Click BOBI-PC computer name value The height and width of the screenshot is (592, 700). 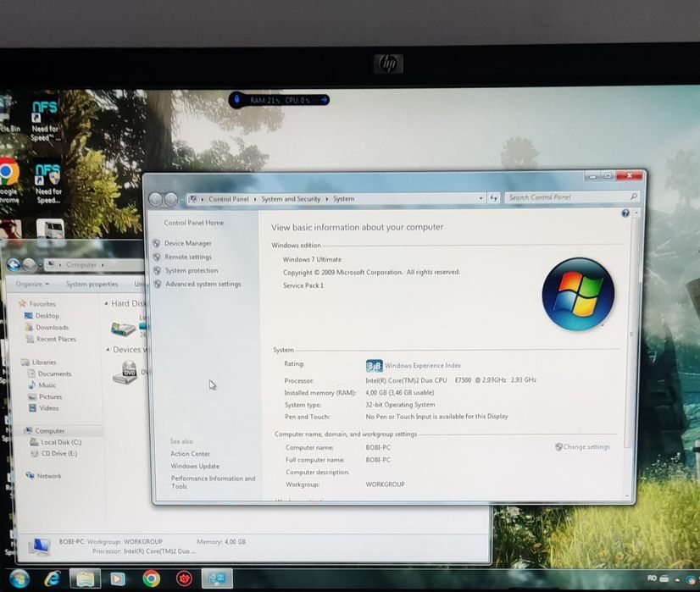click(378, 447)
